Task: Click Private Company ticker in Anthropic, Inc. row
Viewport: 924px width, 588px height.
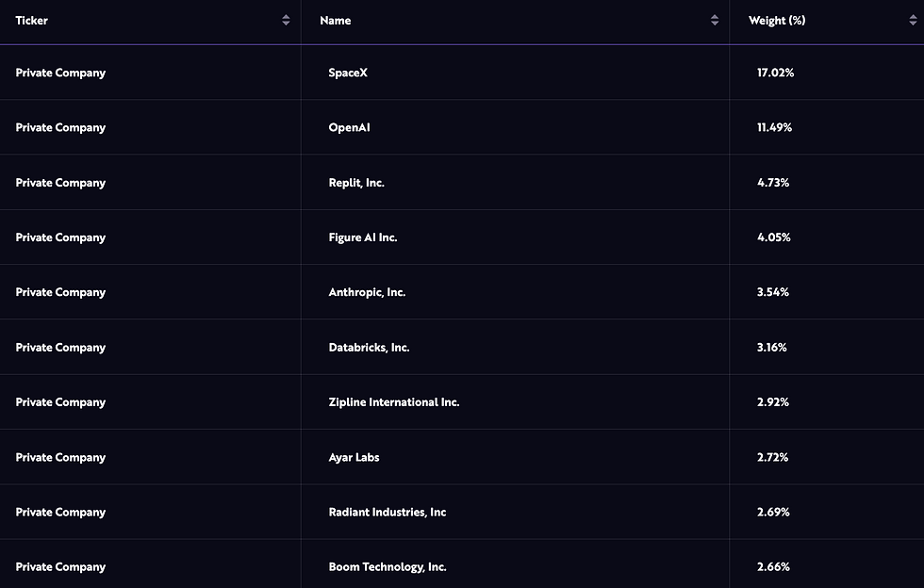Action: [x=60, y=293]
